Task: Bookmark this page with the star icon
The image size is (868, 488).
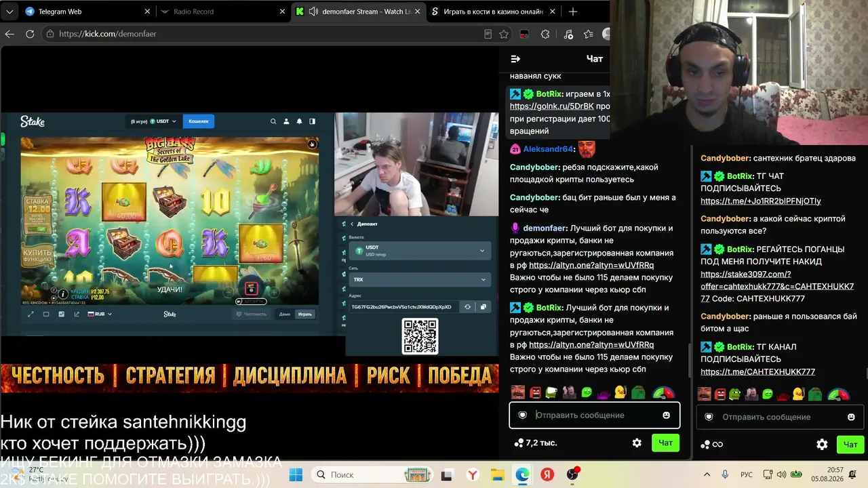Action: pyautogui.click(x=504, y=34)
